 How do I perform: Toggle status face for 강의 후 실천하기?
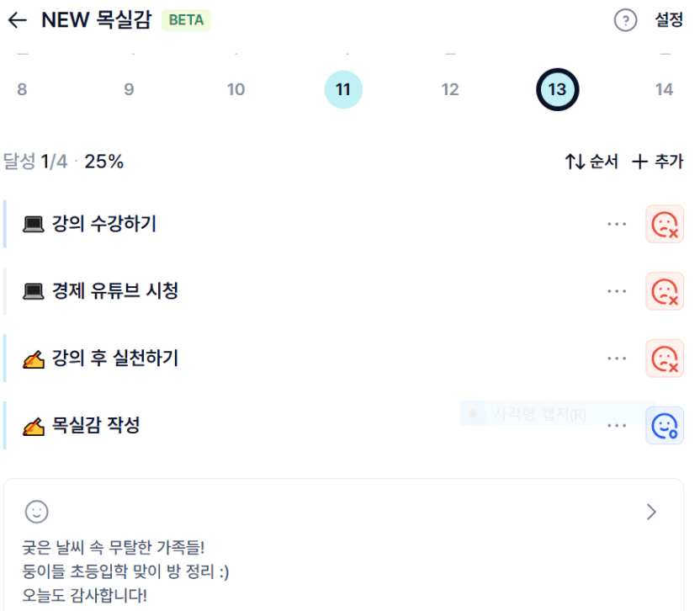665,359
